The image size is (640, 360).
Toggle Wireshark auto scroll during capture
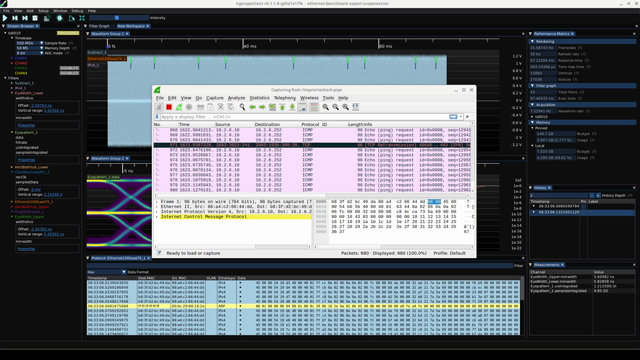pyautogui.click(x=302, y=107)
